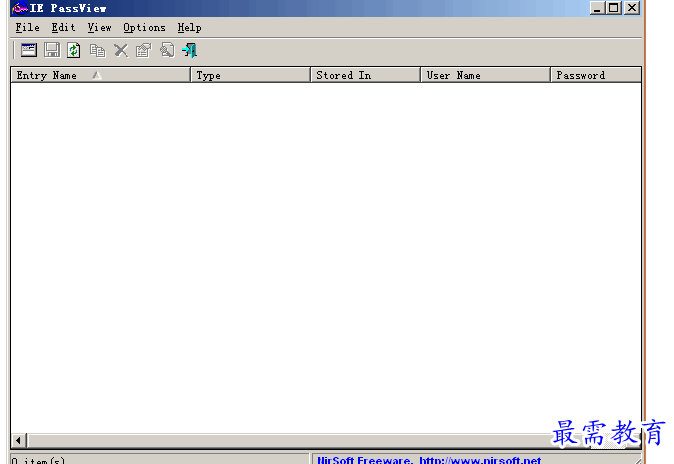Viewport: 674px width, 464px height.
Task: Click the Entry details toolbar icon
Action: point(29,50)
